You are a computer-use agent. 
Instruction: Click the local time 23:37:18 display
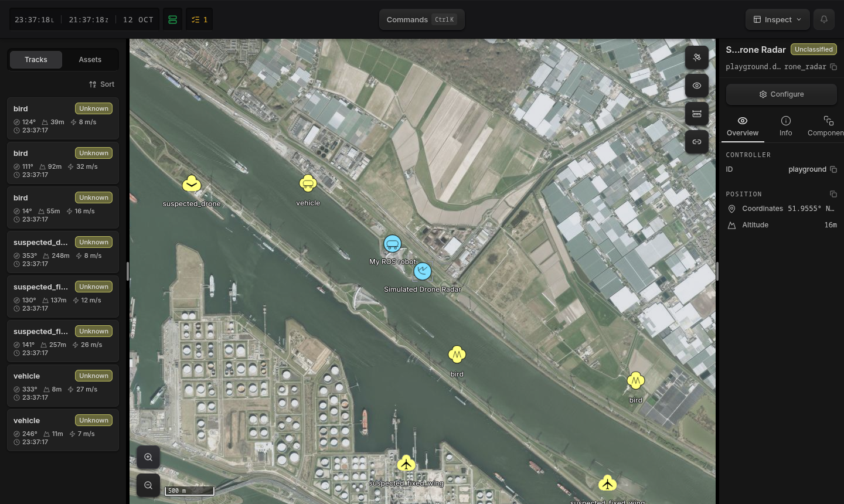34,19
